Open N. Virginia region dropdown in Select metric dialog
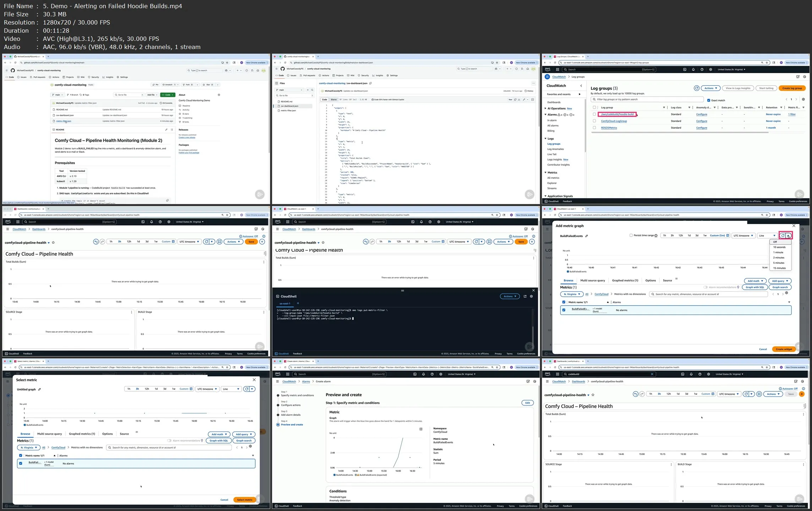 (29, 447)
